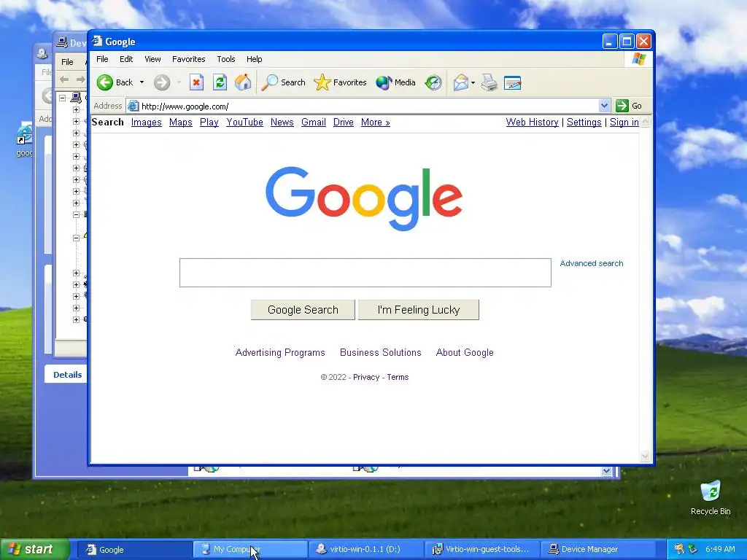Open the Back button history dropdown arrow
The image size is (747, 560).
[142, 82]
